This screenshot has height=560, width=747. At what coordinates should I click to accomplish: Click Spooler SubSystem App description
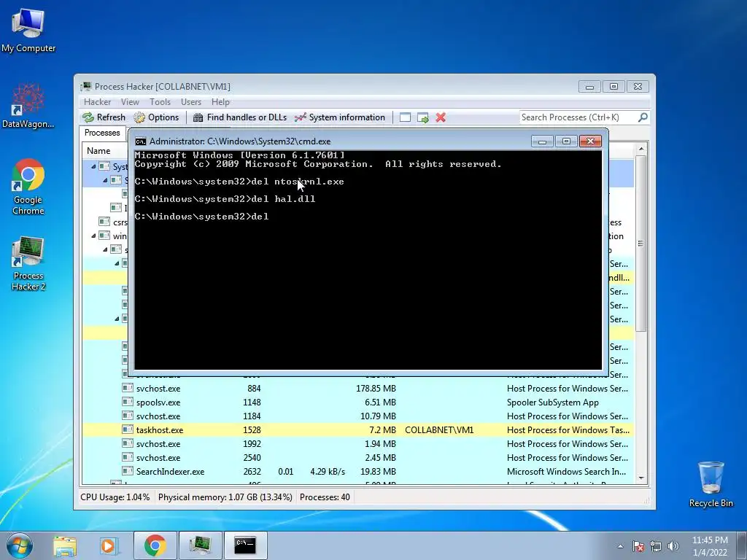[553, 402]
